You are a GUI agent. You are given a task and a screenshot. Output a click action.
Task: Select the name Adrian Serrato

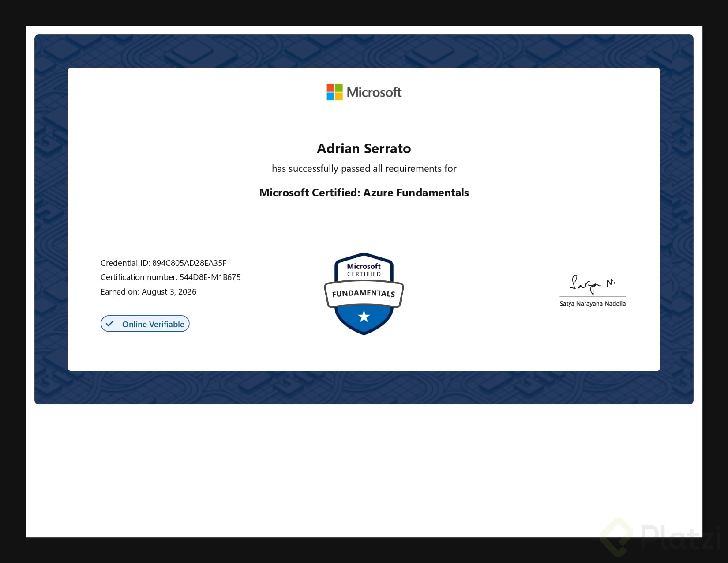click(x=364, y=148)
